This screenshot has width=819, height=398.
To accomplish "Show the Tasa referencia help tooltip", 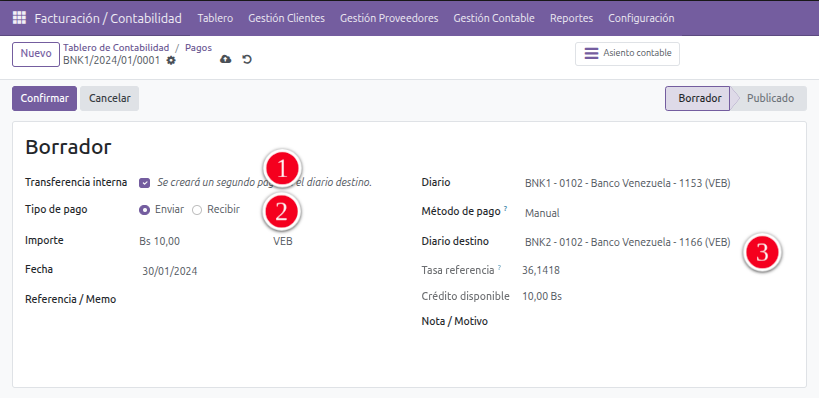I will click(499, 267).
